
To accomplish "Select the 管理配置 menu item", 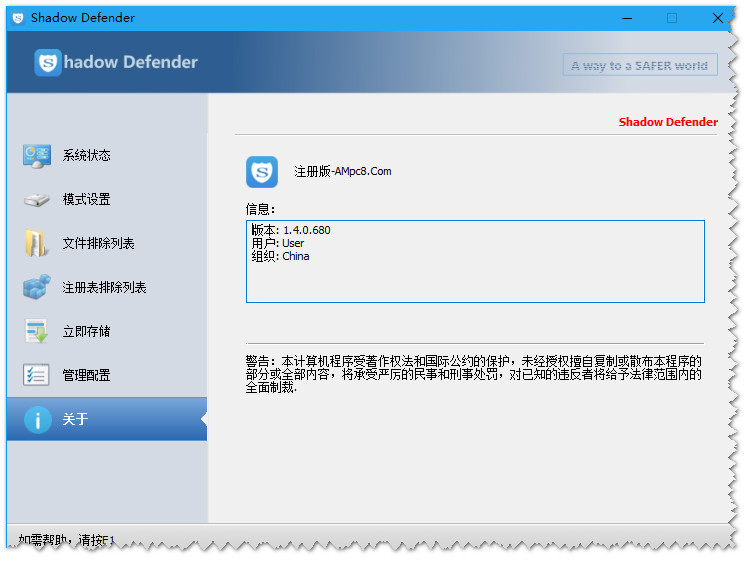I will coord(107,375).
